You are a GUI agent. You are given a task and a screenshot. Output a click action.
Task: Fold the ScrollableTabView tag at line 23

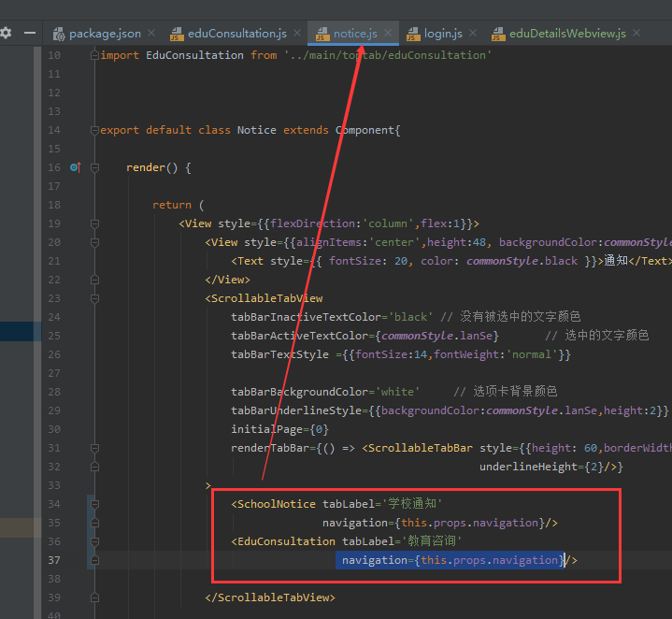[x=94, y=298]
